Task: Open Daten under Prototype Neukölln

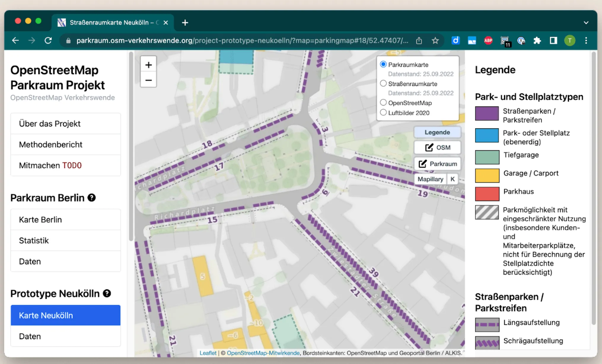Action: [x=66, y=336]
